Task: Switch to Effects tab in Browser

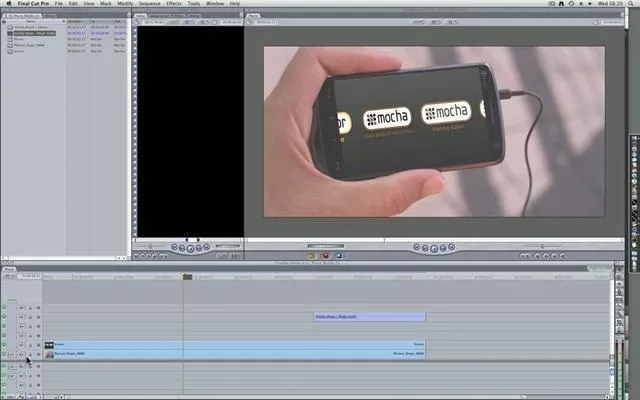Action: 51,16
